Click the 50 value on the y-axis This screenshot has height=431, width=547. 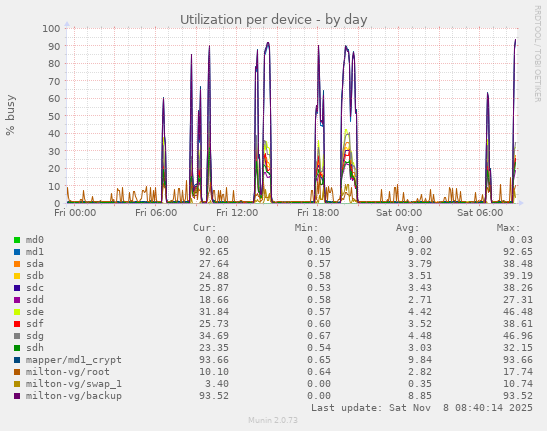[54, 116]
